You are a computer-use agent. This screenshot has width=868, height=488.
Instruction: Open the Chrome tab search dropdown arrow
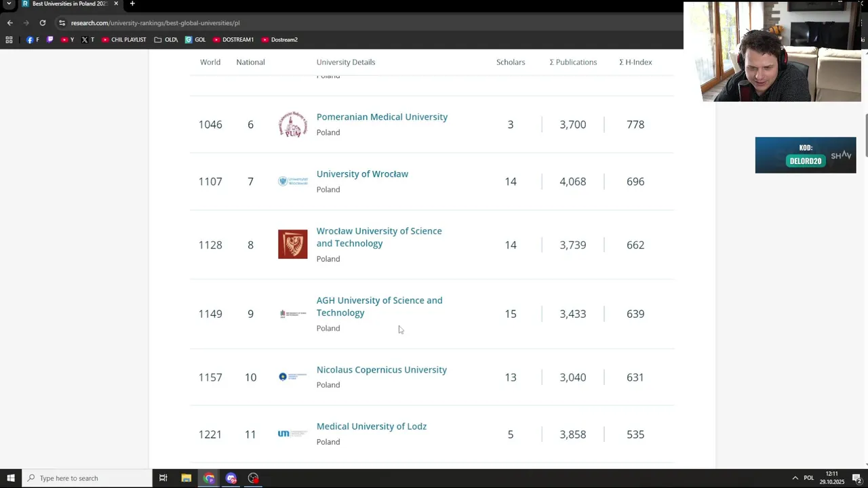pos(9,4)
